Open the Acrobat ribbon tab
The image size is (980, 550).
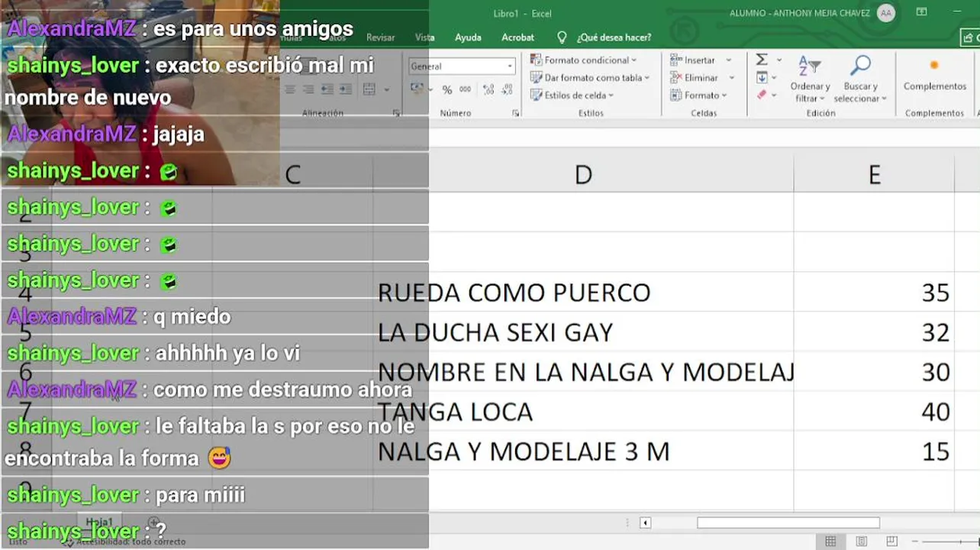517,37
